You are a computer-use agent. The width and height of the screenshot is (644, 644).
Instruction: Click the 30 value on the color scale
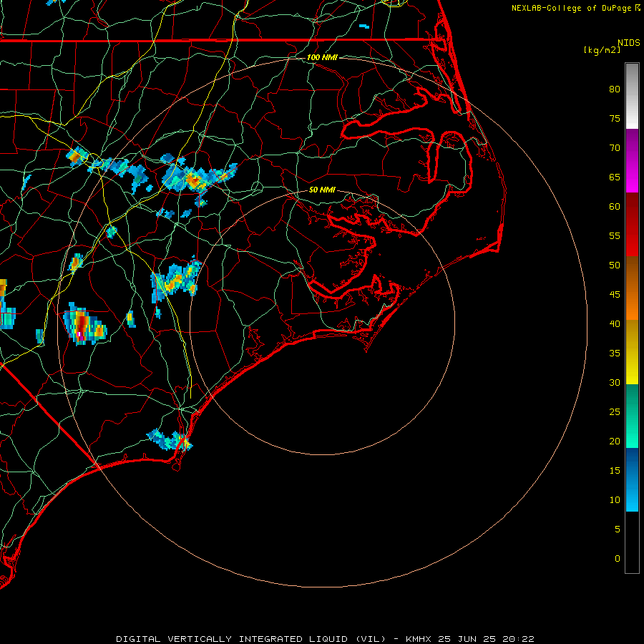615,383
